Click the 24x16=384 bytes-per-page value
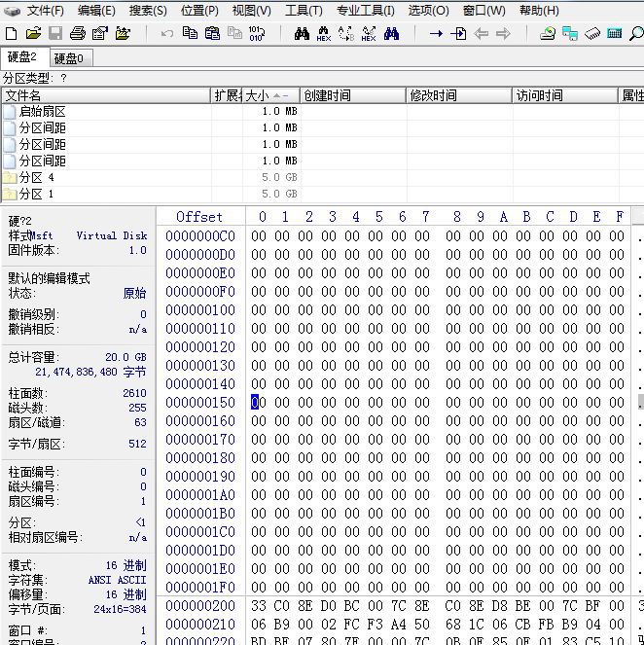 [x=120, y=609]
